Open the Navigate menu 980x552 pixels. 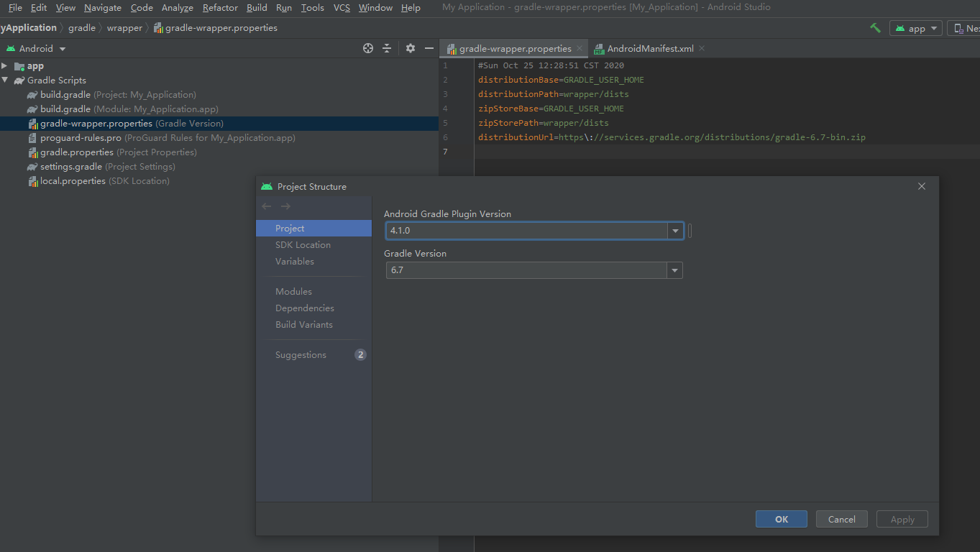(x=103, y=7)
